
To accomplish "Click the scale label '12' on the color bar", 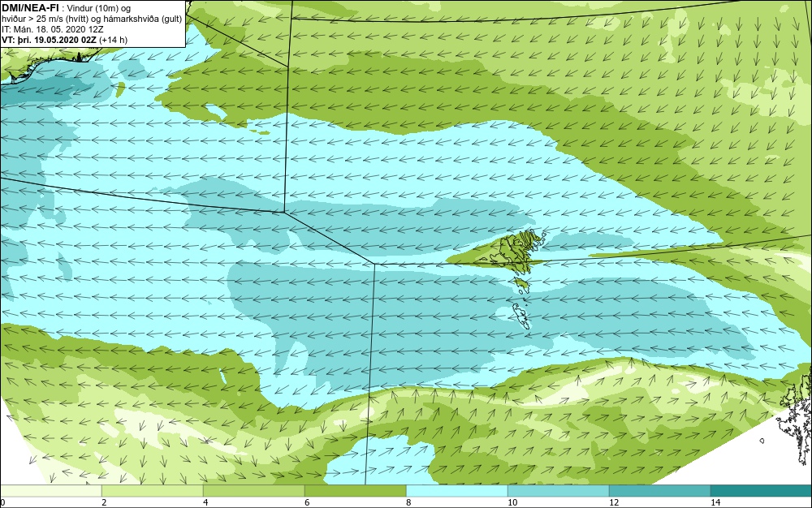I will click(x=614, y=502).
